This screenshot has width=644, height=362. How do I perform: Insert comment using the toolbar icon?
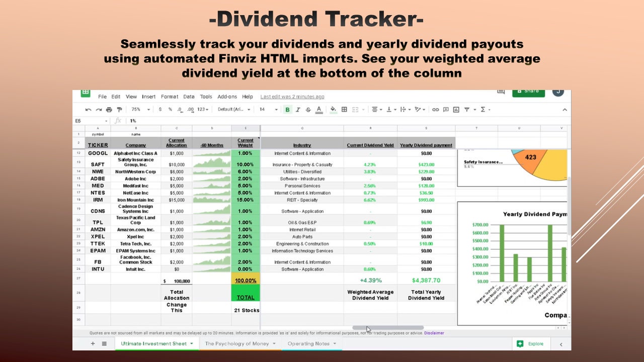(x=446, y=110)
